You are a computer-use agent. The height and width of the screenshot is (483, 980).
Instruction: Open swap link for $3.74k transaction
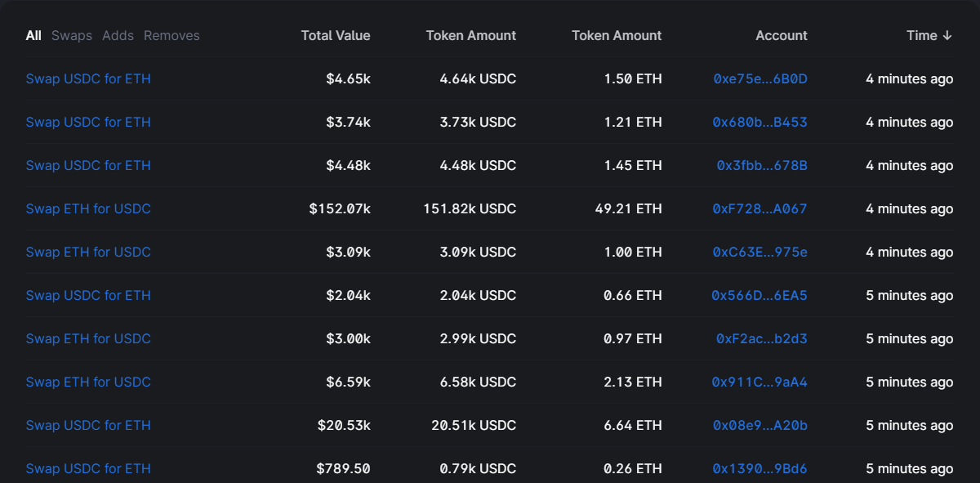pos(88,122)
